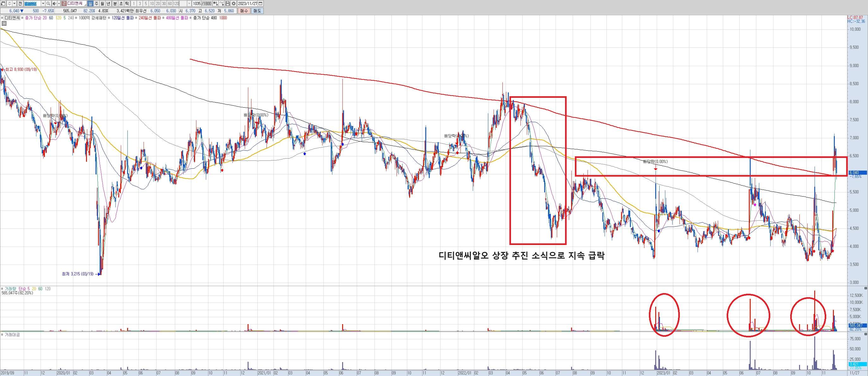This screenshot has height=376, width=868.
Task: Open chart settings gear icon
Action: click(x=233, y=4)
